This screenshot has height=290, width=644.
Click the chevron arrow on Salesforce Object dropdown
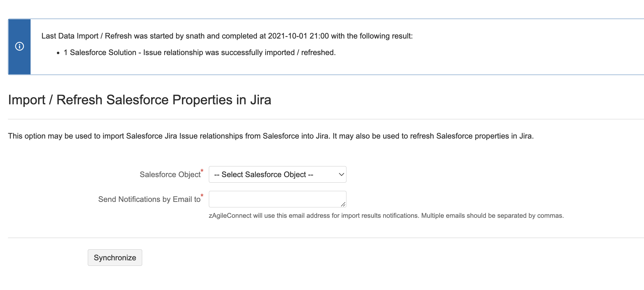(x=341, y=174)
